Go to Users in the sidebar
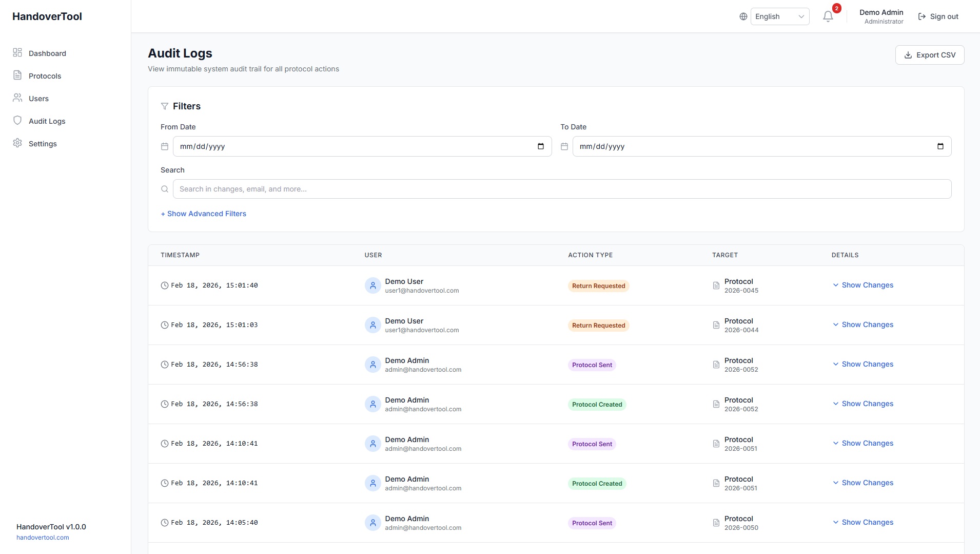The width and height of the screenshot is (980, 554). click(38, 99)
